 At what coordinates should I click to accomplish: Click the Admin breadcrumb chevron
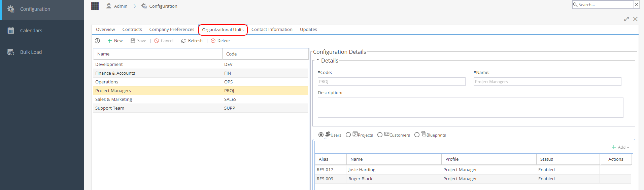tap(135, 6)
